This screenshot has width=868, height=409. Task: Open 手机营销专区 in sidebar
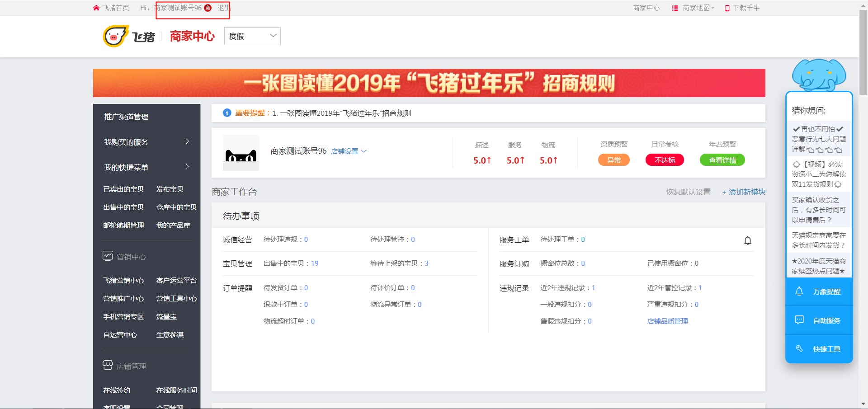pos(123,316)
